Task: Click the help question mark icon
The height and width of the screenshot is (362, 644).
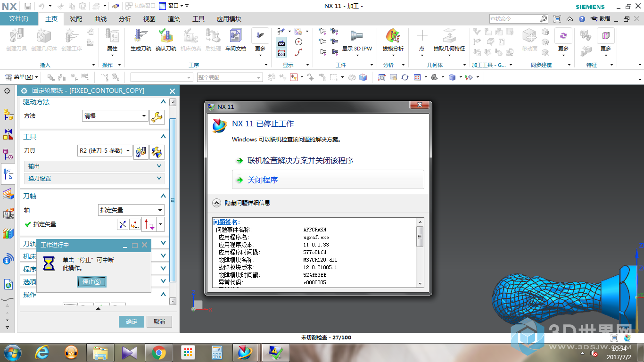Action: point(582,19)
